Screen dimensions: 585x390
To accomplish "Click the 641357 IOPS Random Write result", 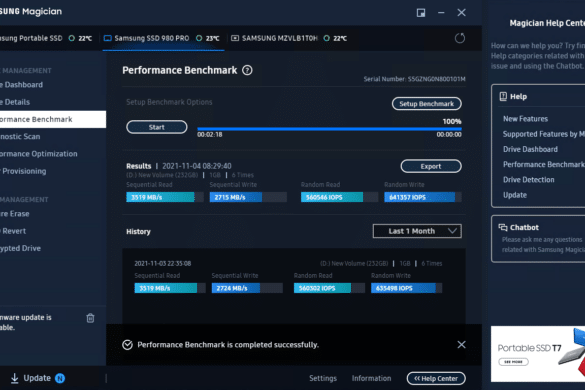I will [423, 197].
